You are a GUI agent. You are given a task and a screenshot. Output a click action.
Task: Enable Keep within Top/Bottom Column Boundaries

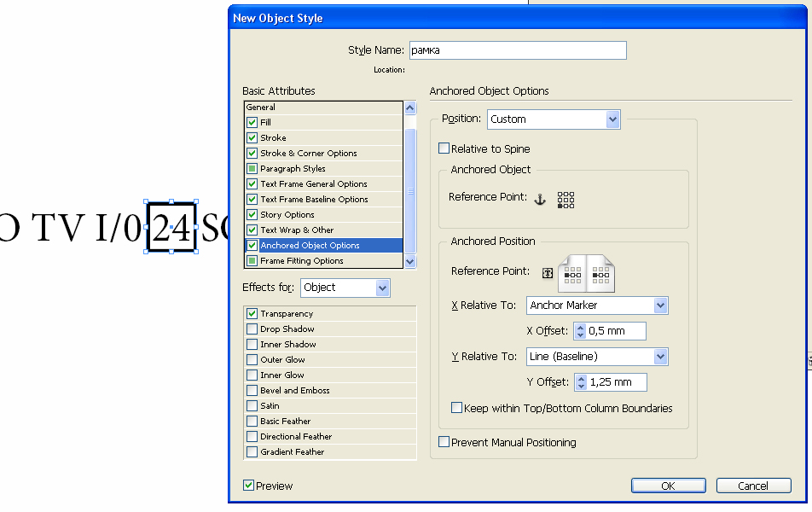pyautogui.click(x=457, y=408)
